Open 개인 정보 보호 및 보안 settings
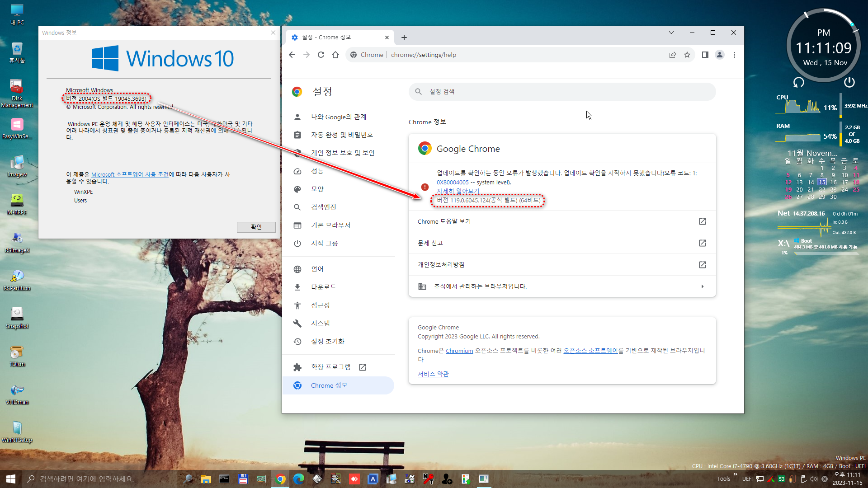This screenshot has width=868, height=488. (339, 153)
